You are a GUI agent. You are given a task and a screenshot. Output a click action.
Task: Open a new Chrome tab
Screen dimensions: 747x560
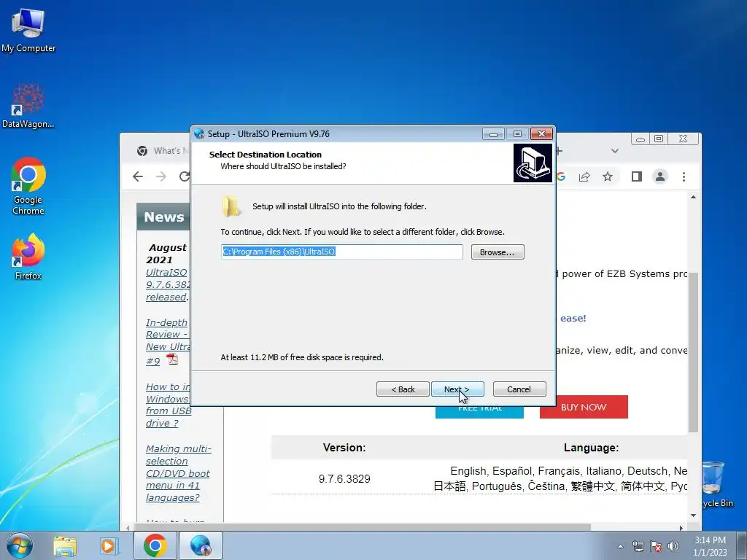[x=560, y=151]
